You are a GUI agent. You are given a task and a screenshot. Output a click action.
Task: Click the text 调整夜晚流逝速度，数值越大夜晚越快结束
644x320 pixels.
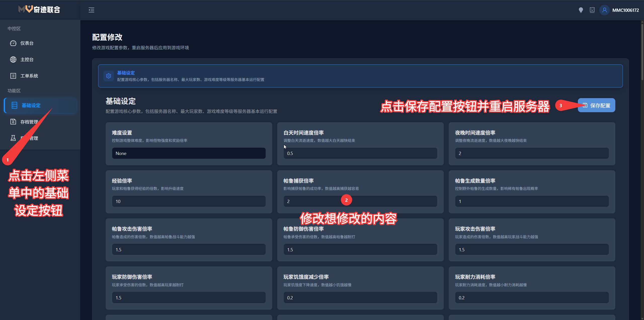click(x=491, y=141)
